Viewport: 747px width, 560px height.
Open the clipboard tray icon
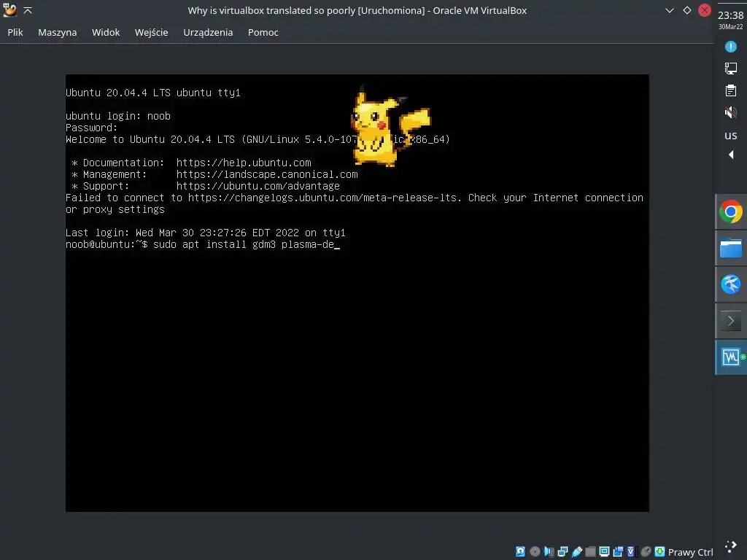[730, 90]
